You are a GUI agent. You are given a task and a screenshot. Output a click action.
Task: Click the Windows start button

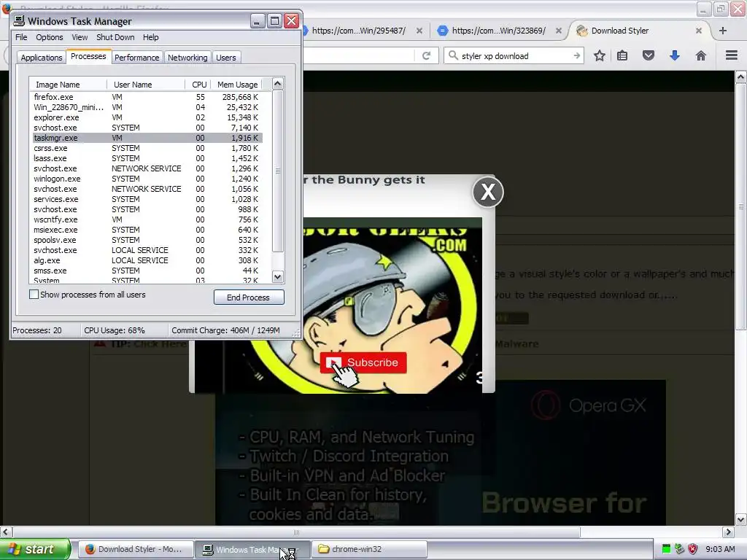pyautogui.click(x=35, y=549)
